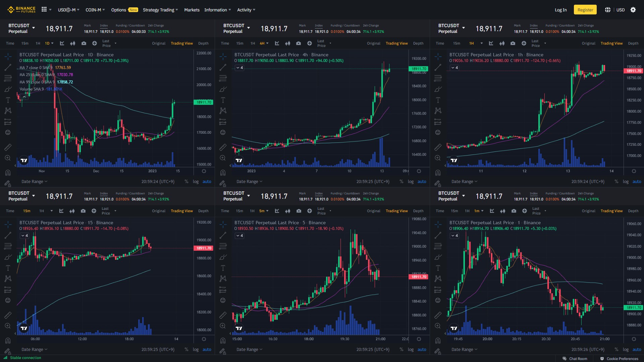Toggle log scale on the 1D chart
The width and height of the screenshot is (644, 362).
coord(196,181)
